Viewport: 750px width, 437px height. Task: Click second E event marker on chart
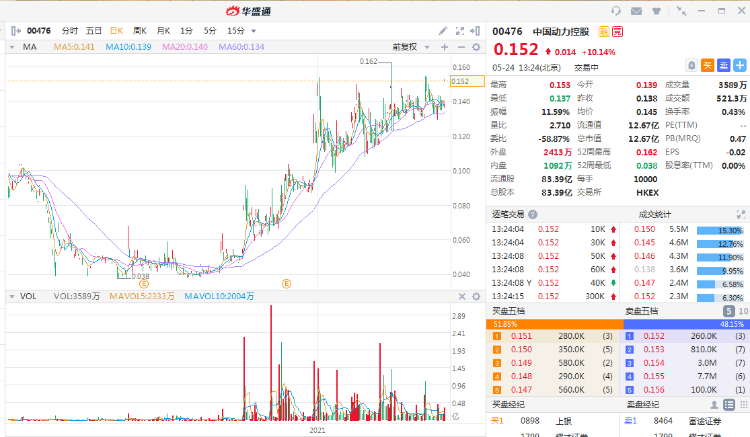click(287, 284)
